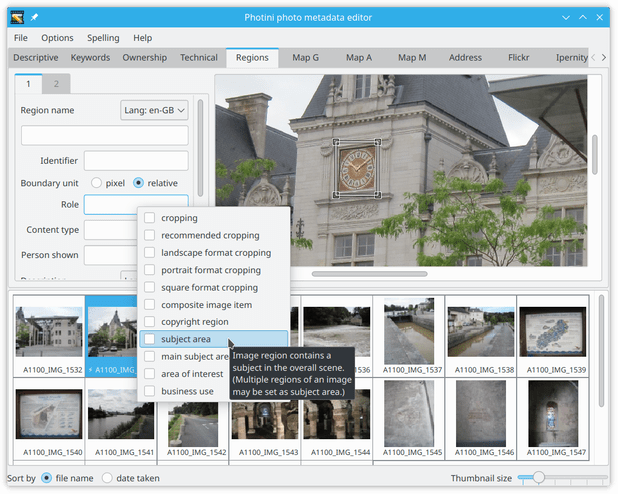Sort thumbnails by file name
The width and height of the screenshot is (618, 494).
coord(47,478)
